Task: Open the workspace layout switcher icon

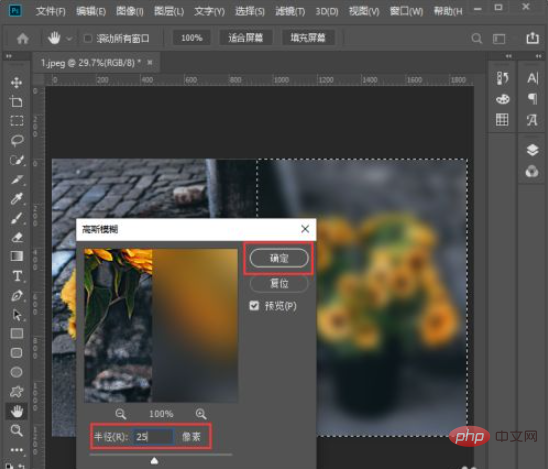Action: [499, 38]
